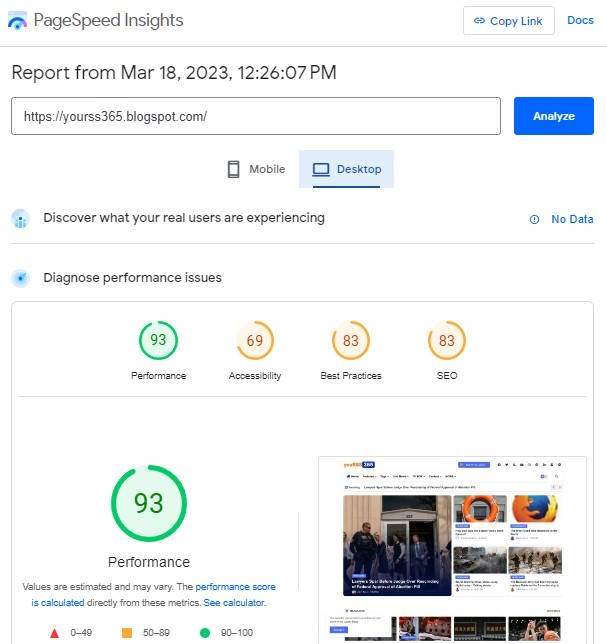Click the large Performance 93 gauge

[x=149, y=503]
